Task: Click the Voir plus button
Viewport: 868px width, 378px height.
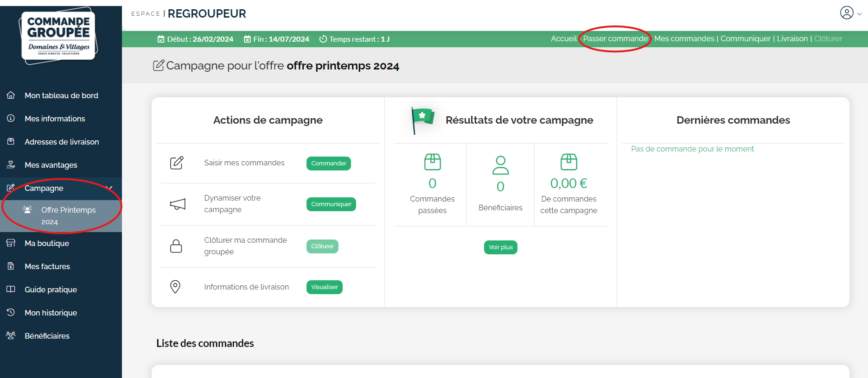Action: tap(500, 247)
